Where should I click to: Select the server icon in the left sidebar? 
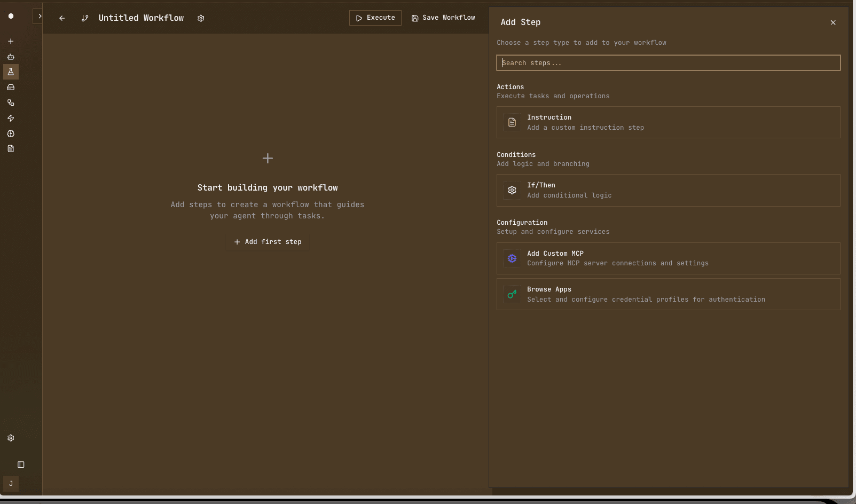click(x=11, y=87)
